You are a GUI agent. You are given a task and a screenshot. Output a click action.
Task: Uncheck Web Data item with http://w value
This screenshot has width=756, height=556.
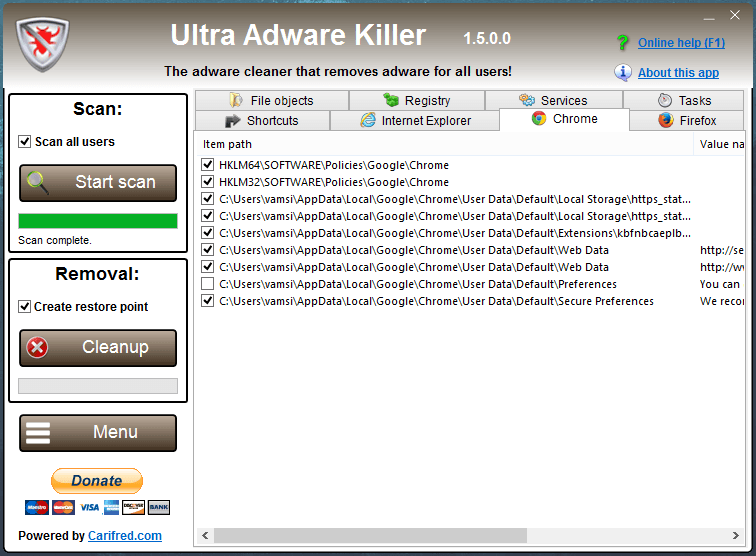(x=207, y=267)
